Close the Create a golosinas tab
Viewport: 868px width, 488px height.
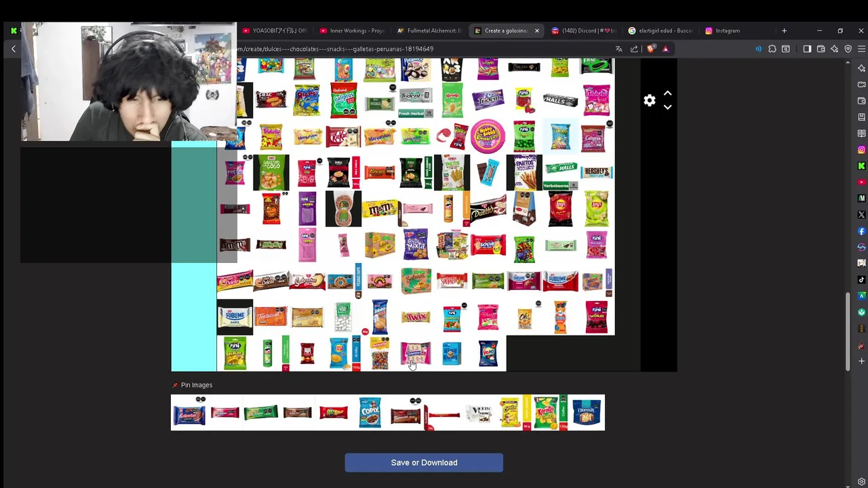tap(536, 30)
